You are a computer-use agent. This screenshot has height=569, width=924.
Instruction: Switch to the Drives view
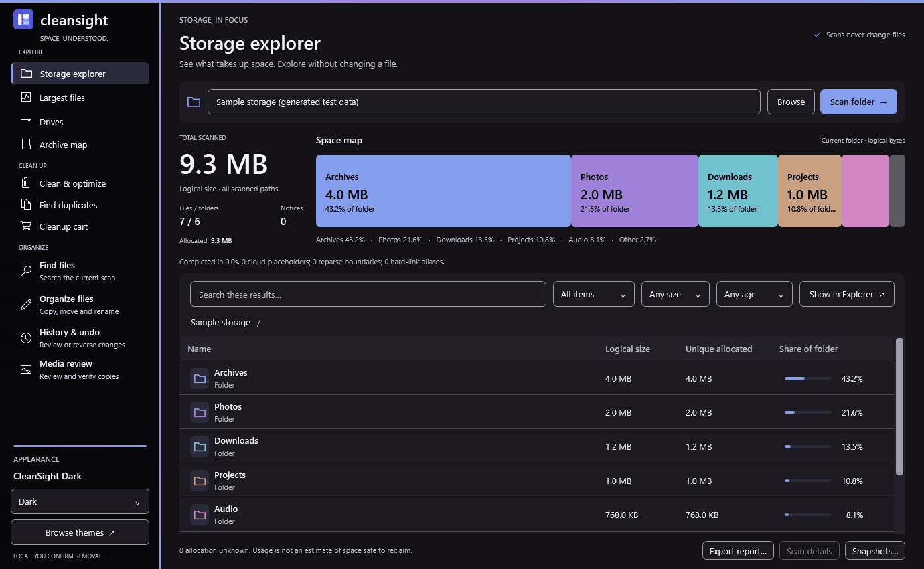click(x=80, y=122)
